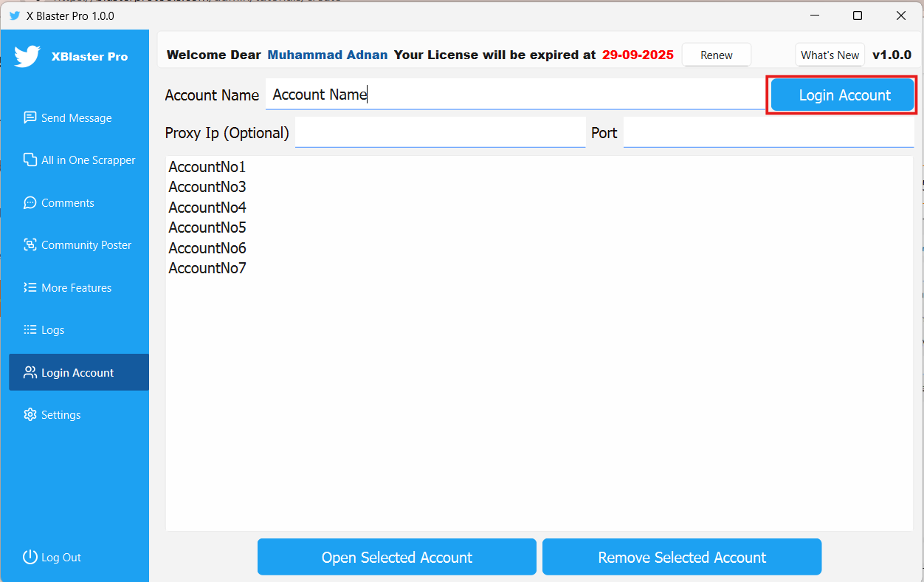This screenshot has height=582, width=924.
Task: Click the Renew license button
Action: (x=716, y=55)
